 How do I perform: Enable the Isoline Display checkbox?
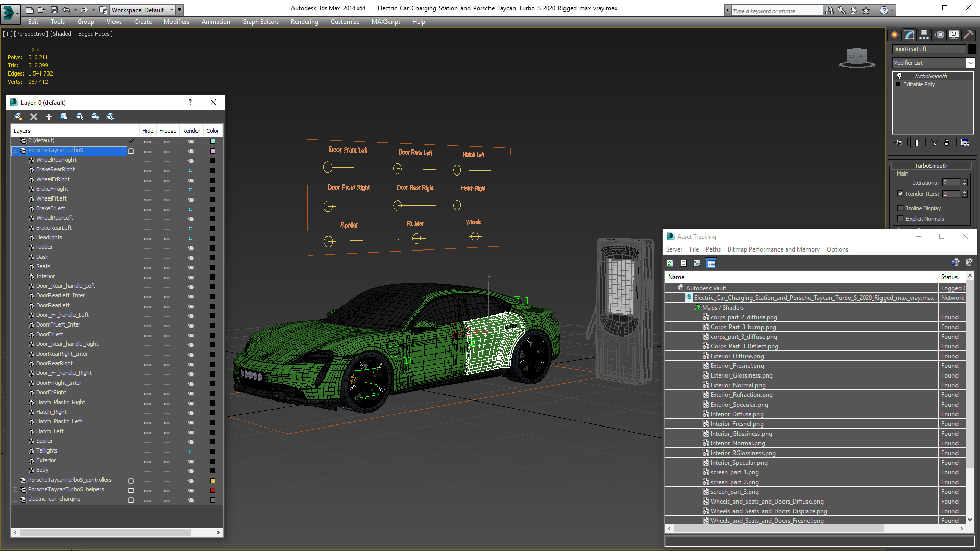tap(900, 208)
